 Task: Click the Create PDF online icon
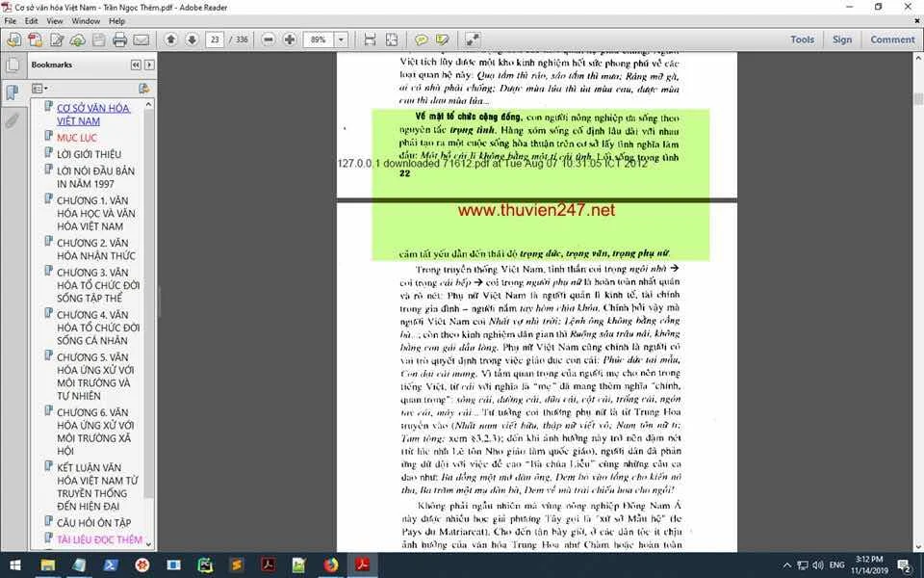click(x=36, y=39)
